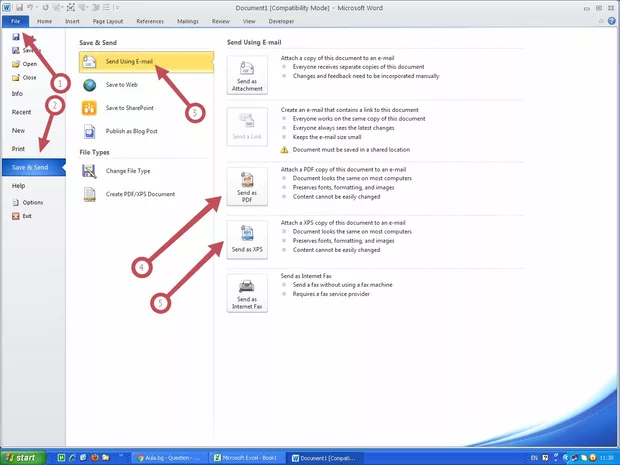
Task: Click text 'Send a fax without using a fax machine'
Action: 342,285
